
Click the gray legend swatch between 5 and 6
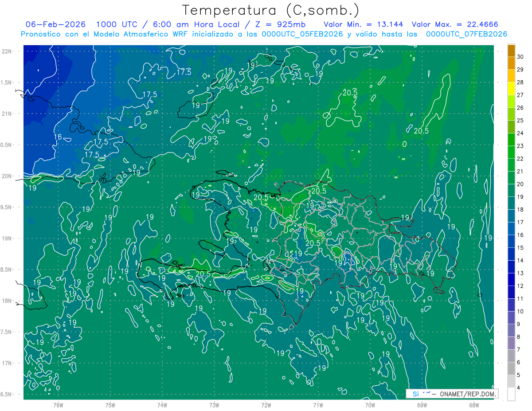511,369
